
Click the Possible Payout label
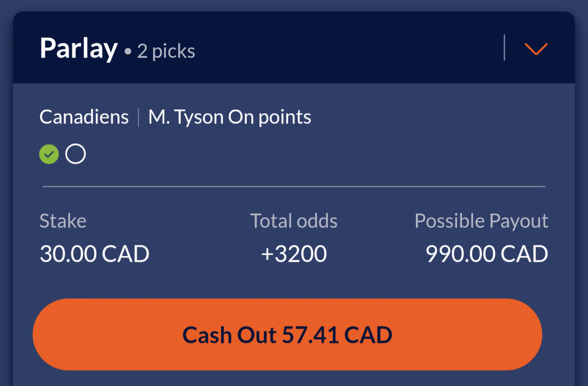(482, 221)
